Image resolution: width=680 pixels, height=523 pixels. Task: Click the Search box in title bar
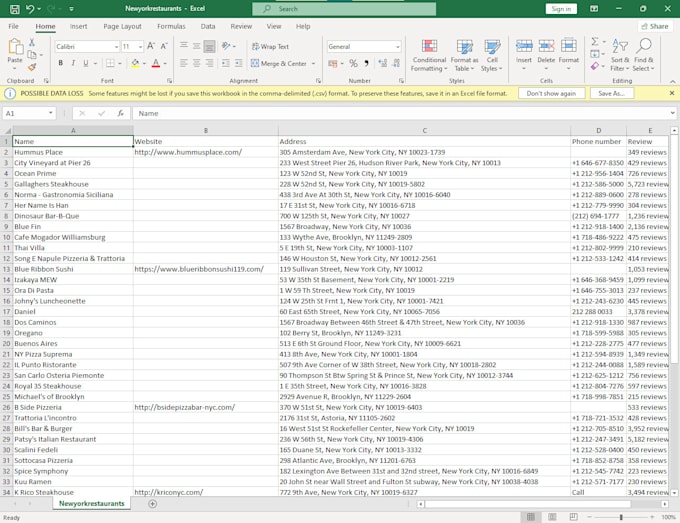344,9
